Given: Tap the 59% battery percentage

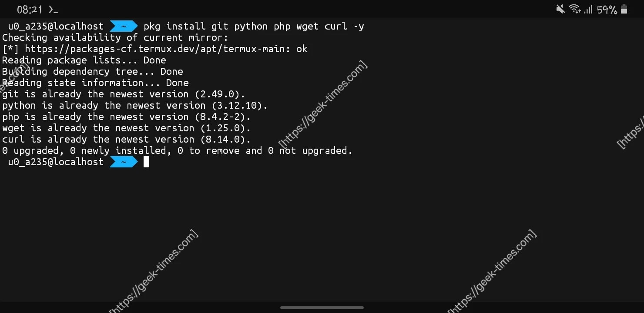Looking at the screenshot, I should click(607, 10).
